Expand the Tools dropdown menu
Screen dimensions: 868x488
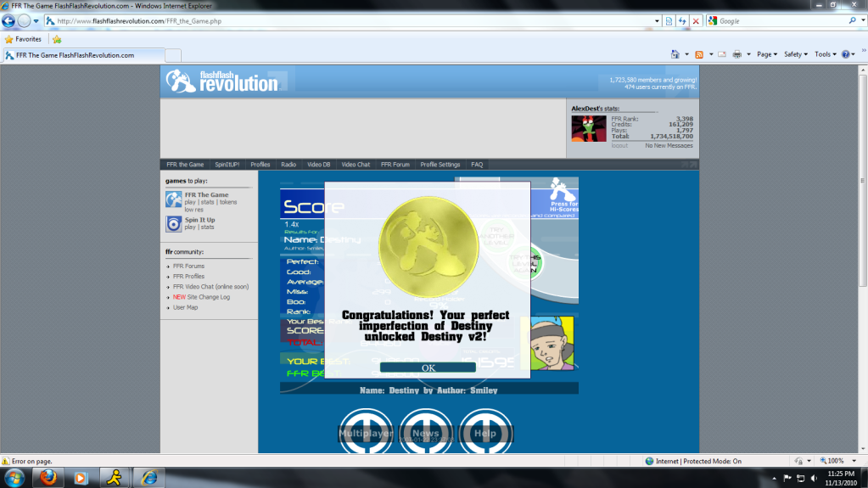point(824,54)
